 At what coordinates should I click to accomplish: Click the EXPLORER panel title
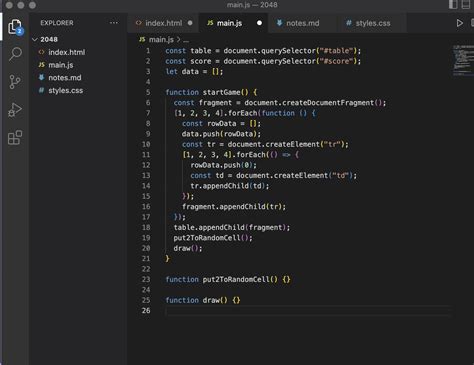57,23
